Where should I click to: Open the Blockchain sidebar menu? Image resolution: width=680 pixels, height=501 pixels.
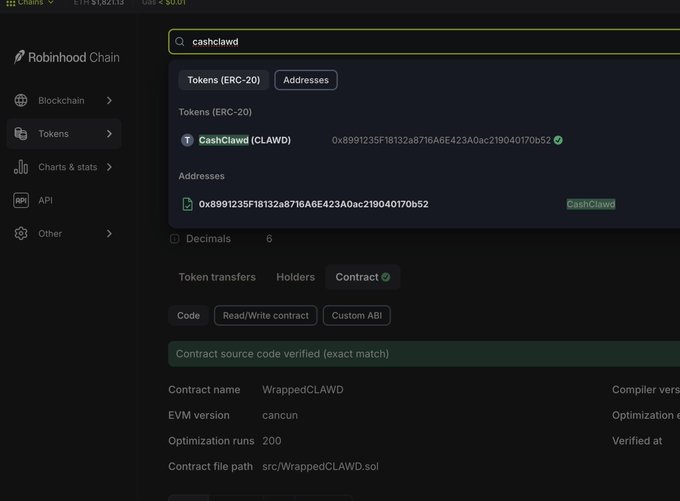pyautogui.click(x=64, y=100)
